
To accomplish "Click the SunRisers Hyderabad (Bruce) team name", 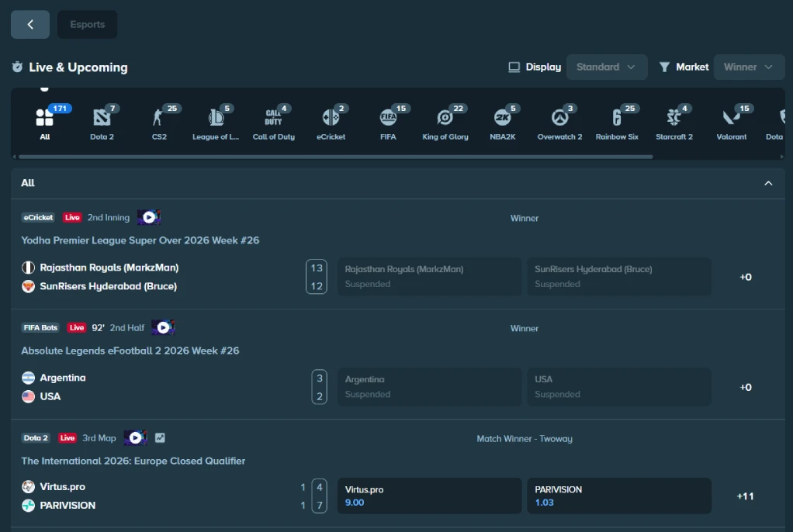I will coord(108,286).
